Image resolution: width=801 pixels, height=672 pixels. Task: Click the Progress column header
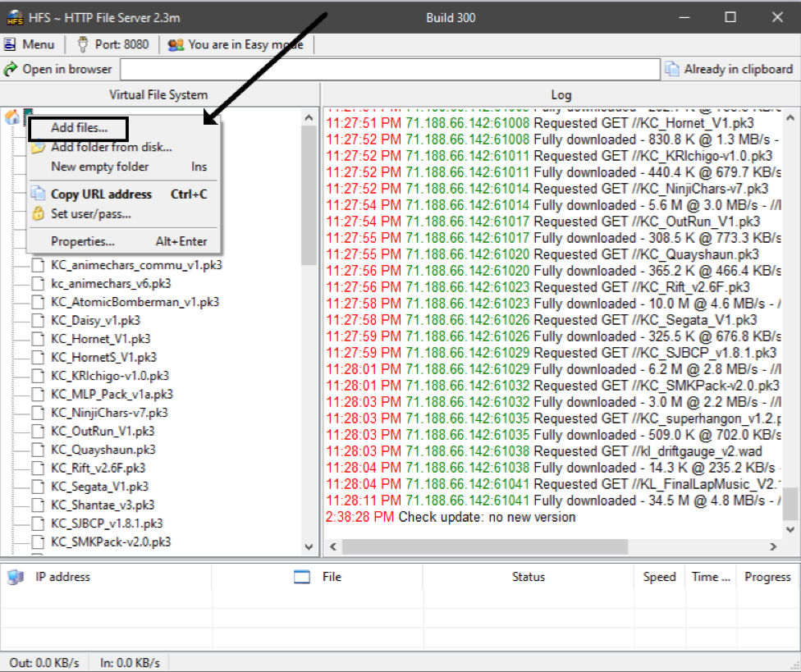point(768,577)
